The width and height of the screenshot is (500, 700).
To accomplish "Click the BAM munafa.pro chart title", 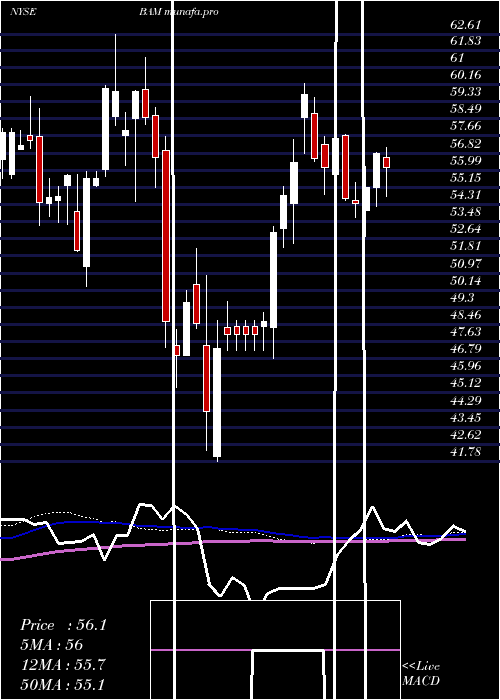I will [179, 12].
